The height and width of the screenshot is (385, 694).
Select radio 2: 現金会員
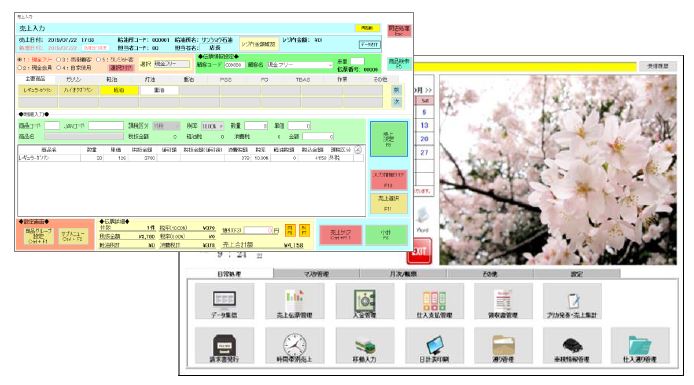(19, 68)
